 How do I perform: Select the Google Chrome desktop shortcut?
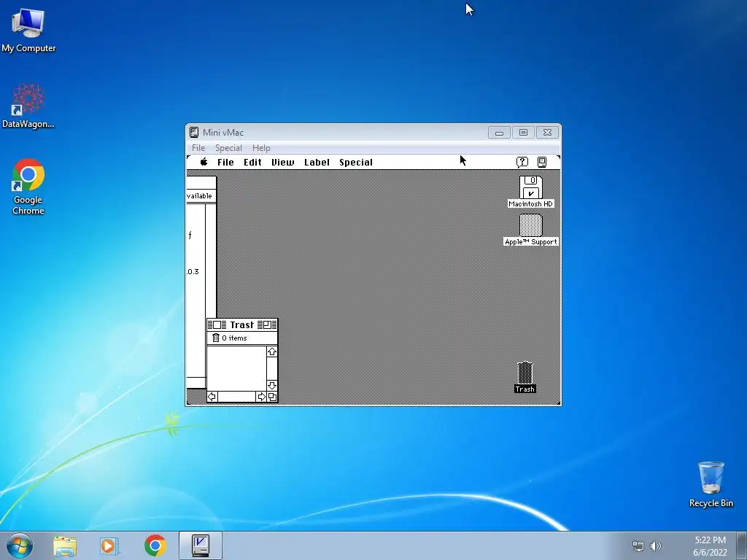click(28, 187)
